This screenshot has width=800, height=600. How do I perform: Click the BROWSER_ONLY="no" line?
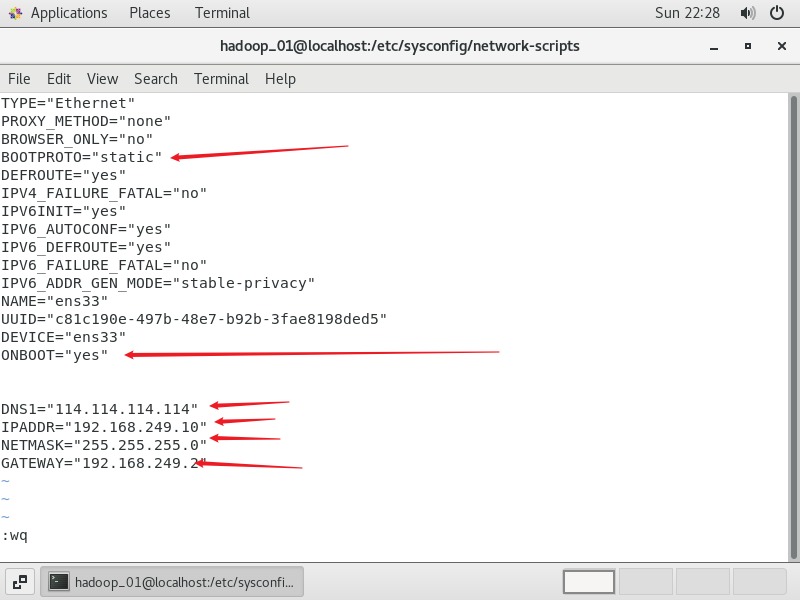coord(77,139)
